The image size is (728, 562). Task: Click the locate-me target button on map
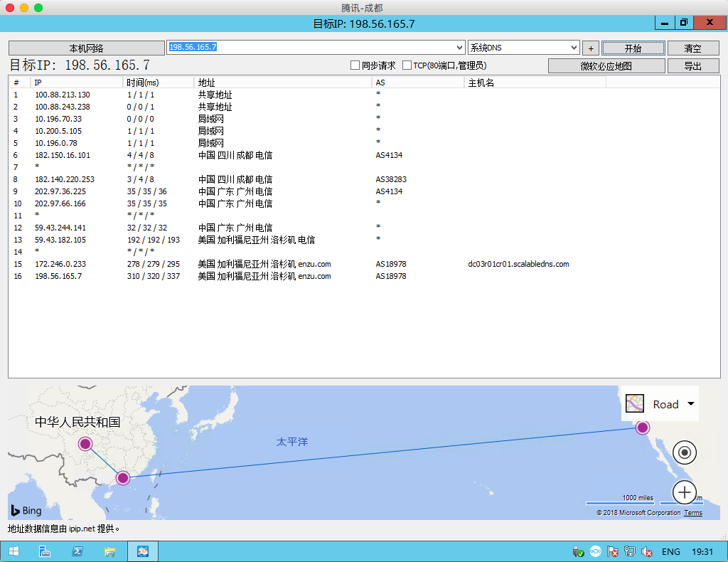(685, 452)
